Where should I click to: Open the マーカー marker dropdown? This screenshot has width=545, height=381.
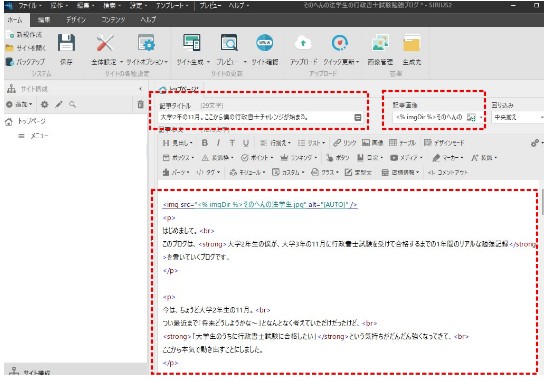point(448,158)
